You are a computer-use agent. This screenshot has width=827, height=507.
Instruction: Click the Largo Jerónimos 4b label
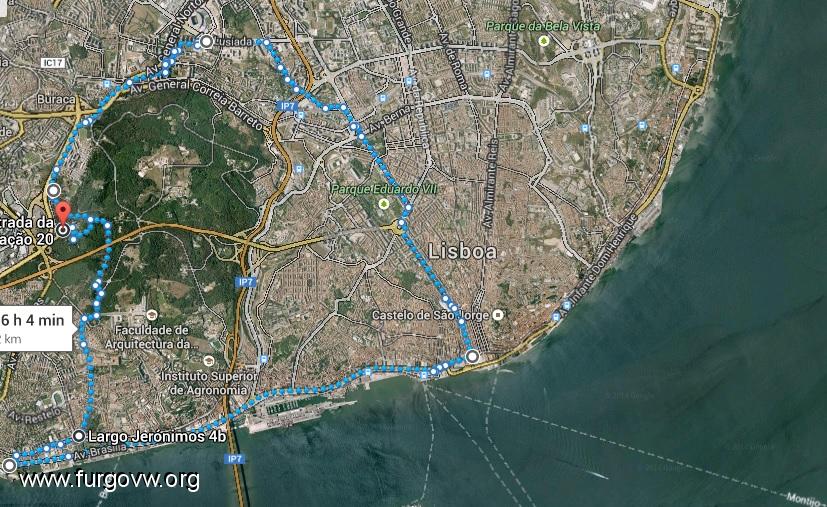(157, 437)
